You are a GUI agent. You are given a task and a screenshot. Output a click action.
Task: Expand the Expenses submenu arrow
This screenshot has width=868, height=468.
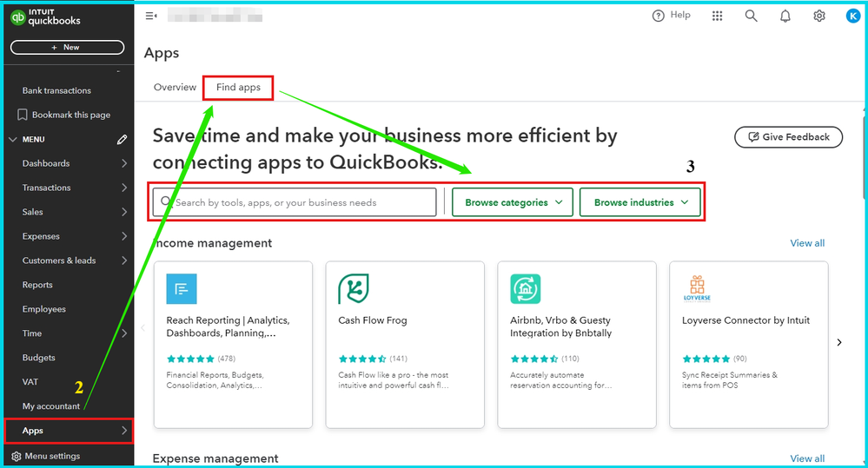[x=124, y=236]
